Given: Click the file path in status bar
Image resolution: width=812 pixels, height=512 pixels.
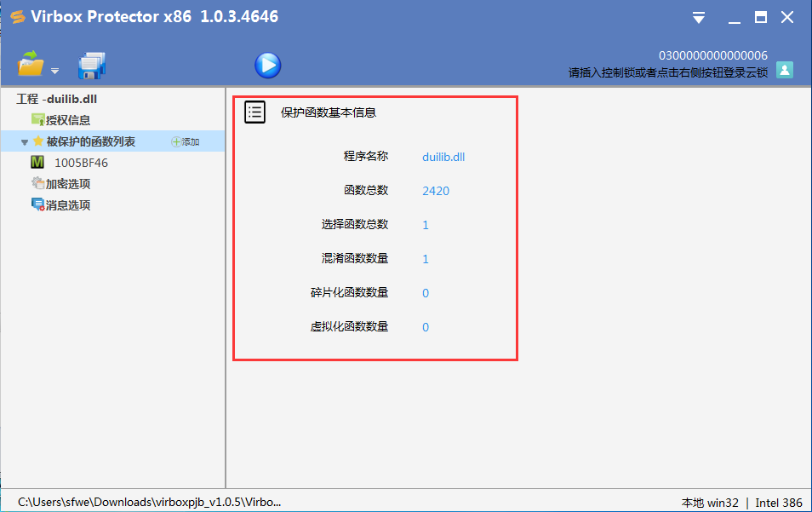Looking at the screenshot, I should click(x=150, y=502).
